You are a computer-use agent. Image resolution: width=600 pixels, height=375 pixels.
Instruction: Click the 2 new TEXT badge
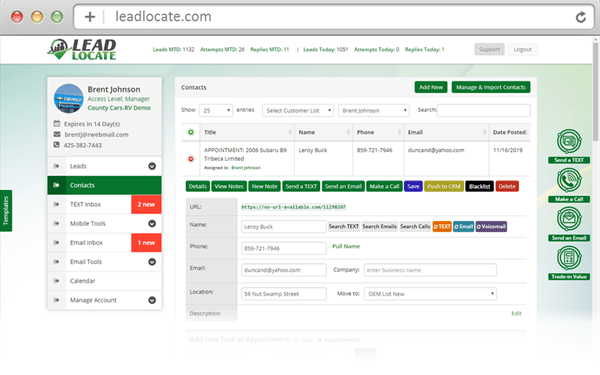[x=146, y=204]
